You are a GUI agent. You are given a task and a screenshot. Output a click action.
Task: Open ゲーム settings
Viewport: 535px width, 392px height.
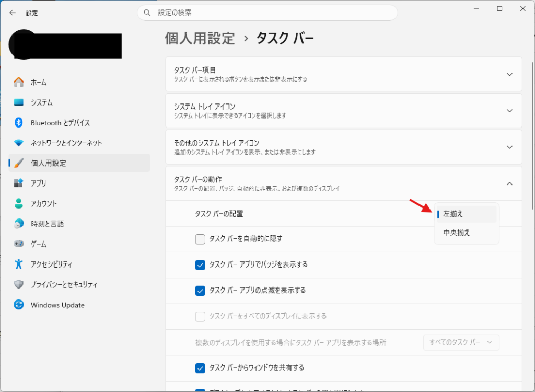point(79,244)
